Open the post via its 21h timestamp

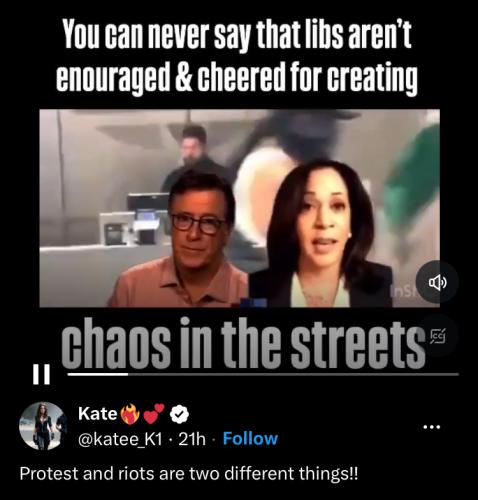[192, 439]
